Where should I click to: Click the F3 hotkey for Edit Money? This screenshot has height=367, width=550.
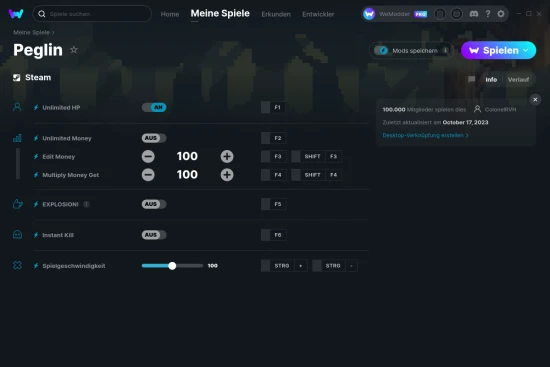coord(274,156)
